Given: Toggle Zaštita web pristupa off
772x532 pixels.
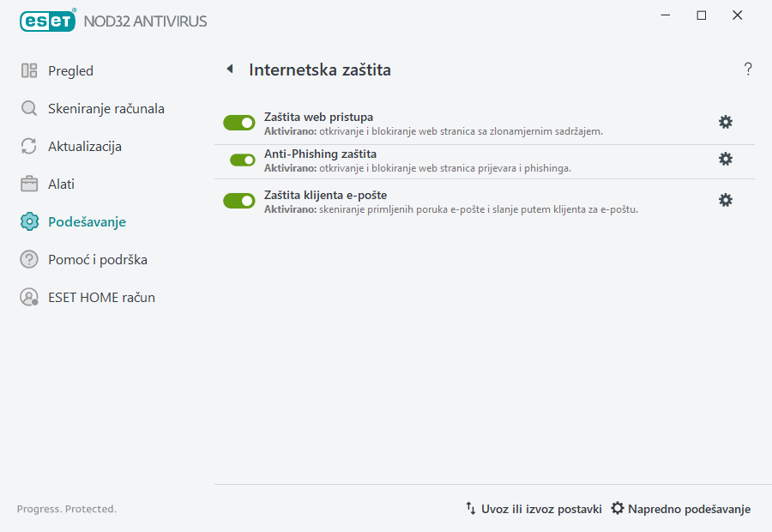Looking at the screenshot, I should pyautogui.click(x=239, y=122).
